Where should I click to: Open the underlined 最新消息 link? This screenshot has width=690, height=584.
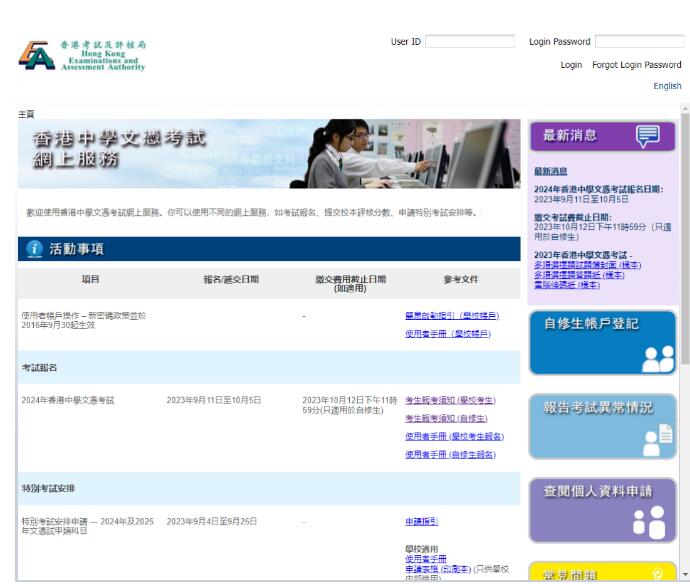(551, 171)
